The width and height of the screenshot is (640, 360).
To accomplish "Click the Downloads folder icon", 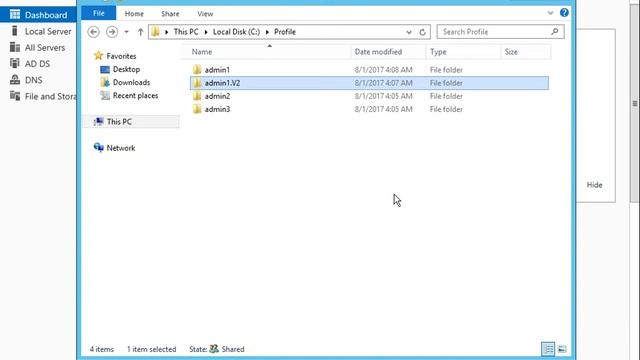I will point(105,82).
